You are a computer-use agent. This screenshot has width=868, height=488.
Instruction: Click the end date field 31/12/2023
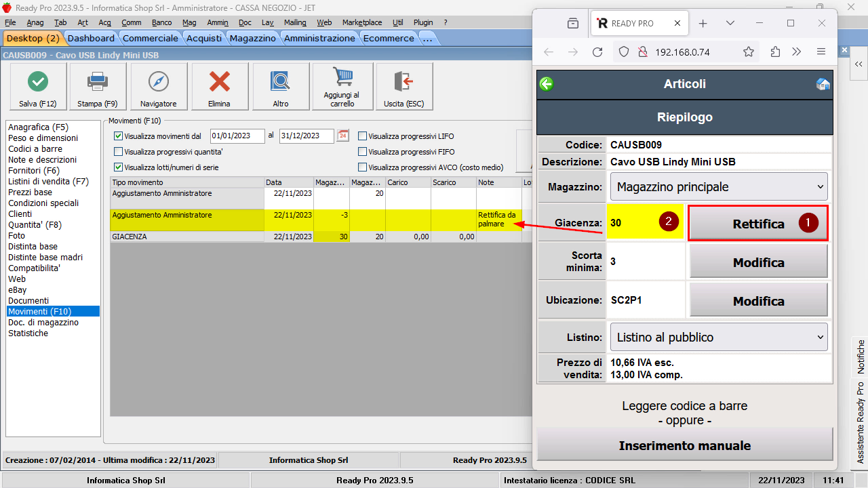[x=307, y=136]
